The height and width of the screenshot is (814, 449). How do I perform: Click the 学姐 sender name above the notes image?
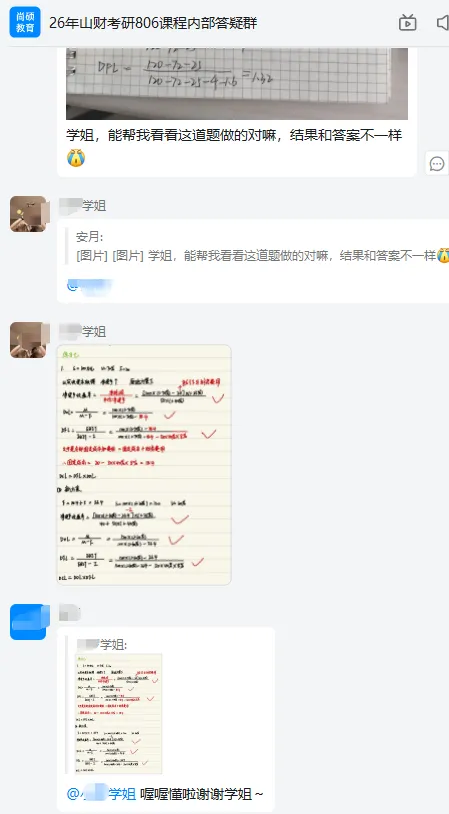click(x=83, y=332)
